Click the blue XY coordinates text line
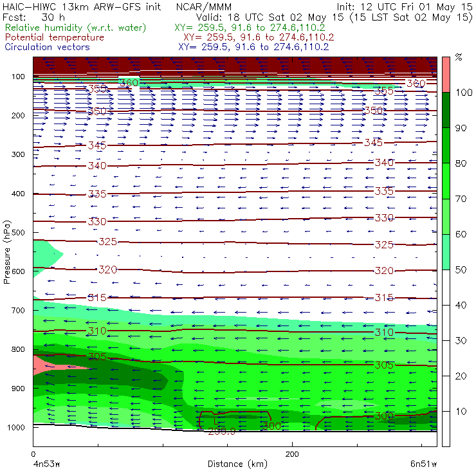Image resolution: width=476 pixels, height=476 pixels. click(253, 47)
